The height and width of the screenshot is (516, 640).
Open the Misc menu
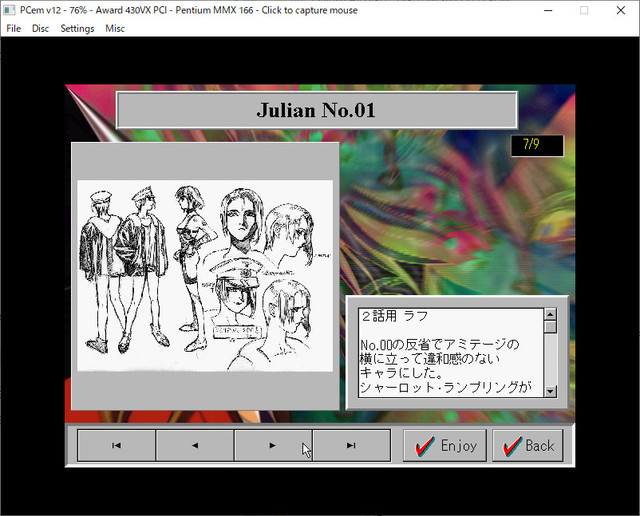coord(115,29)
